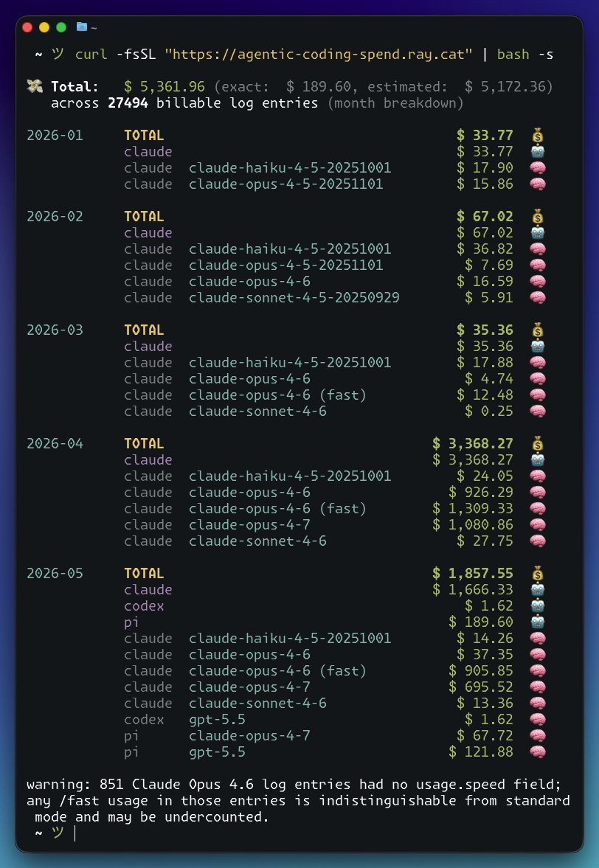Click claude-sonnet-4-5-20250929 model name
The height and width of the screenshot is (868, 599).
click(294, 298)
